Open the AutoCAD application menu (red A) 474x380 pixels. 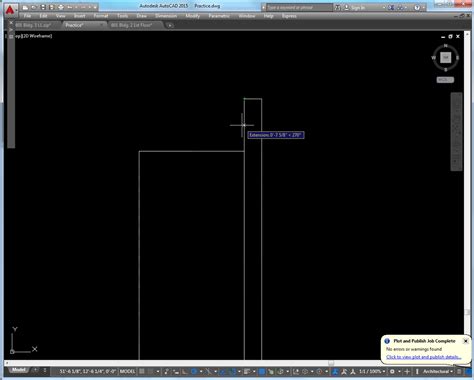coord(10,10)
